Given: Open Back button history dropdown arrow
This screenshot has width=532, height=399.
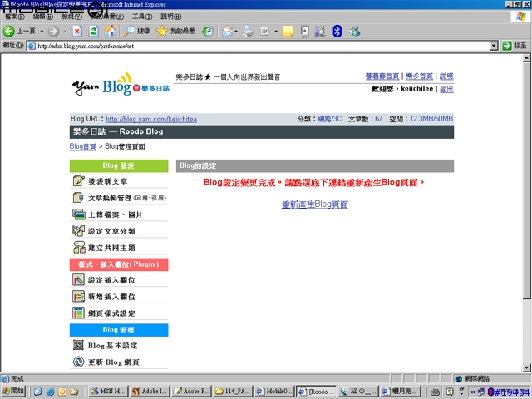Looking at the screenshot, I should click(x=42, y=32).
